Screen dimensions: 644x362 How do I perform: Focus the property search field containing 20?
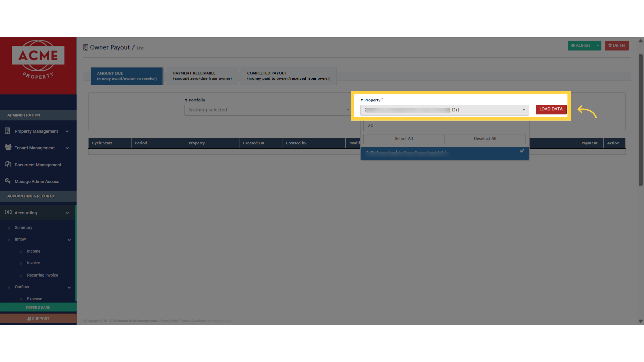(x=444, y=125)
